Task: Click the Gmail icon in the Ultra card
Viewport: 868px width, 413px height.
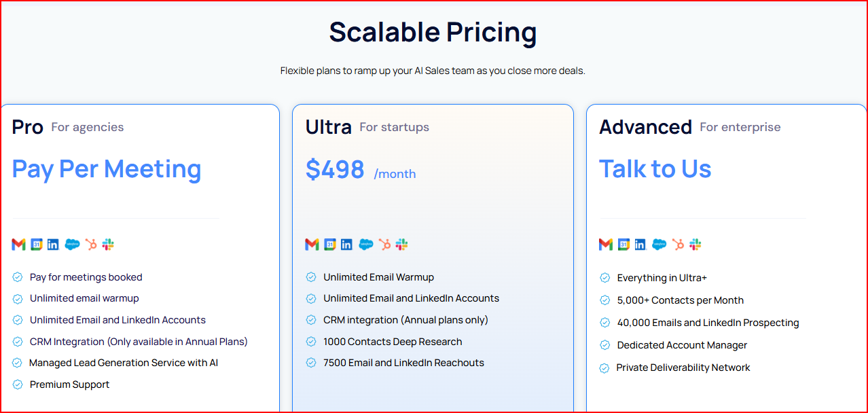Action: (x=312, y=244)
